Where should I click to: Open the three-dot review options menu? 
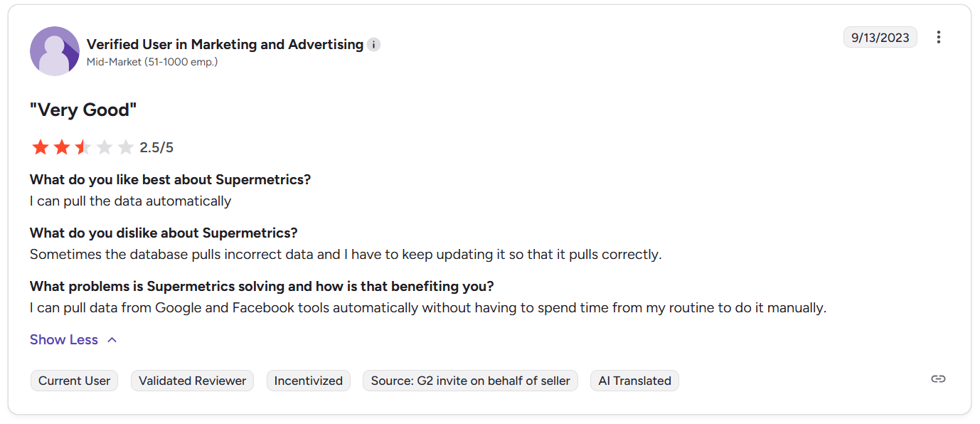pos(939,37)
